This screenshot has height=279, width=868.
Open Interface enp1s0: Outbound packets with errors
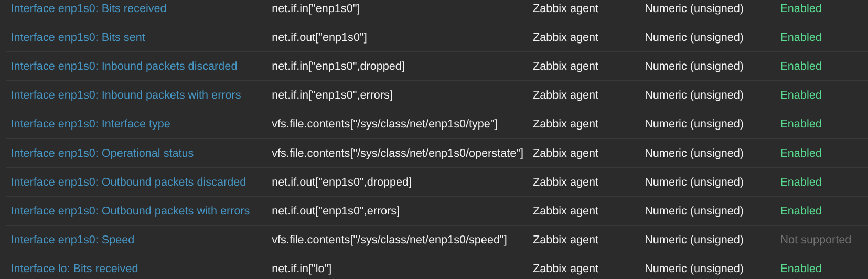point(130,211)
